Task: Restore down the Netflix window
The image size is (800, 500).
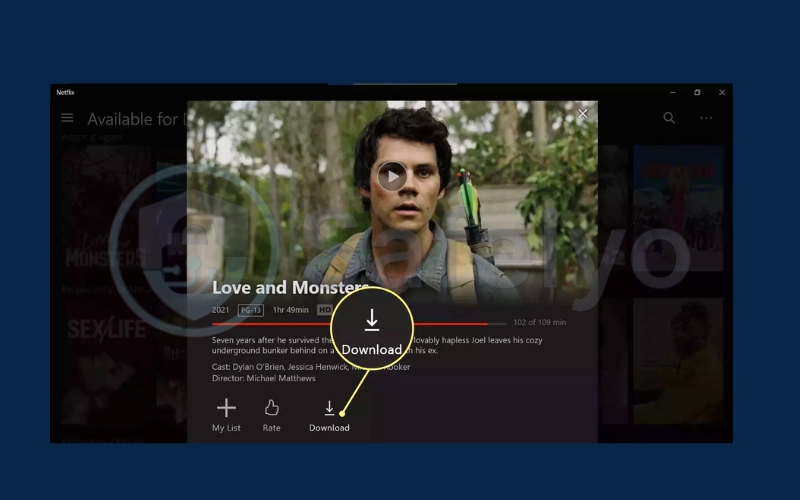Action: click(x=697, y=92)
